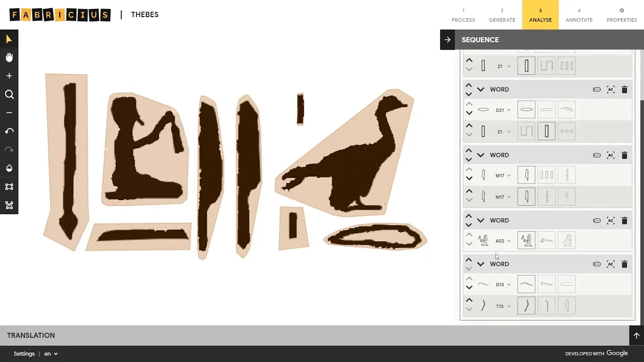Select the arrow pointer tool
Viewport: 644px width, 362px height.
[x=9, y=39]
